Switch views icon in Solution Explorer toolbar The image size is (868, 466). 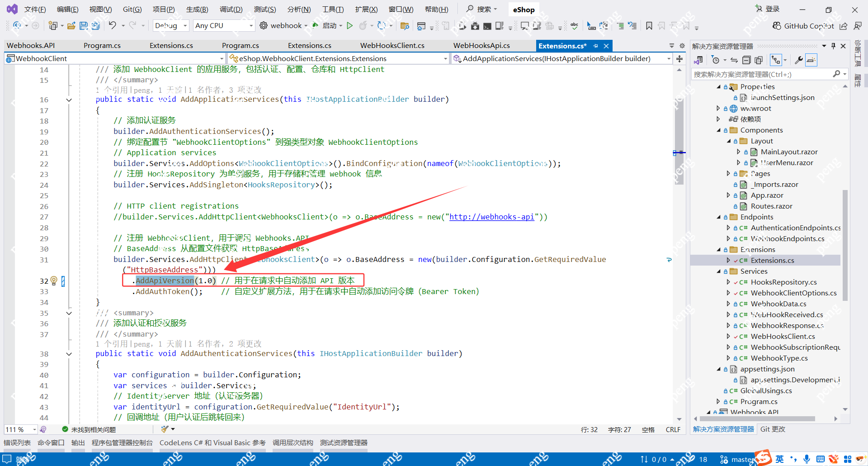point(698,60)
